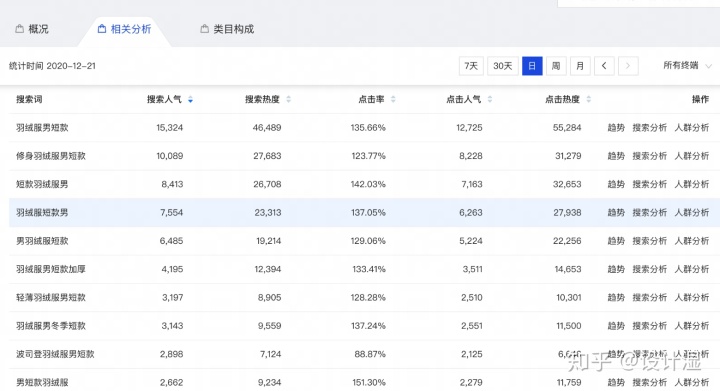Open 搜索分析 for 短款羽绒服男
This screenshot has width=720, height=391.
(x=650, y=184)
